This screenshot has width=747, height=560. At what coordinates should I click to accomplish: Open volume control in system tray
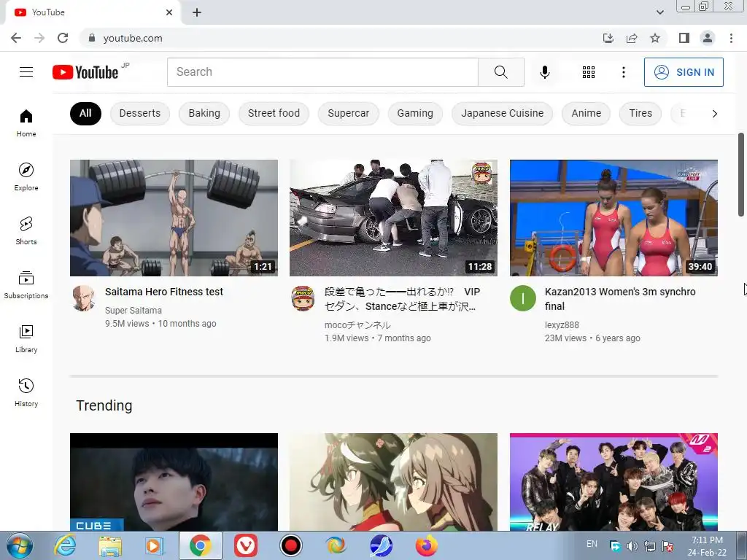(632, 546)
